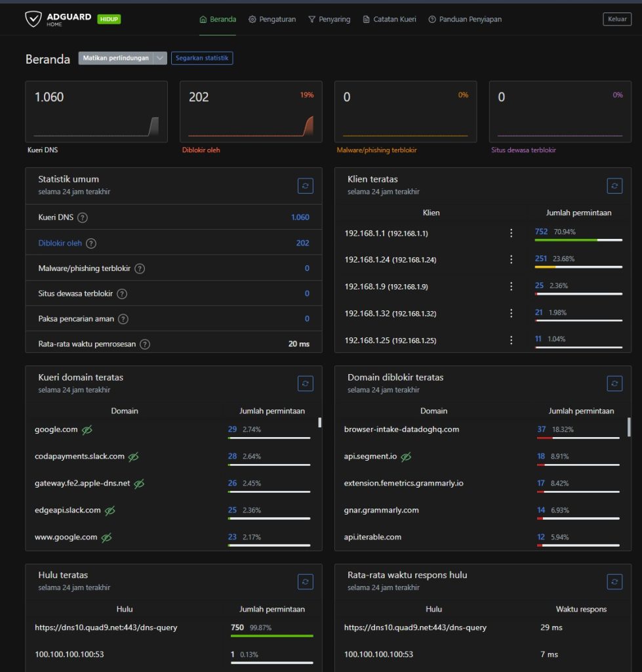Image resolution: width=642 pixels, height=672 pixels.
Task: Open options menu for client 192.168.1.24
Action: (x=511, y=260)
